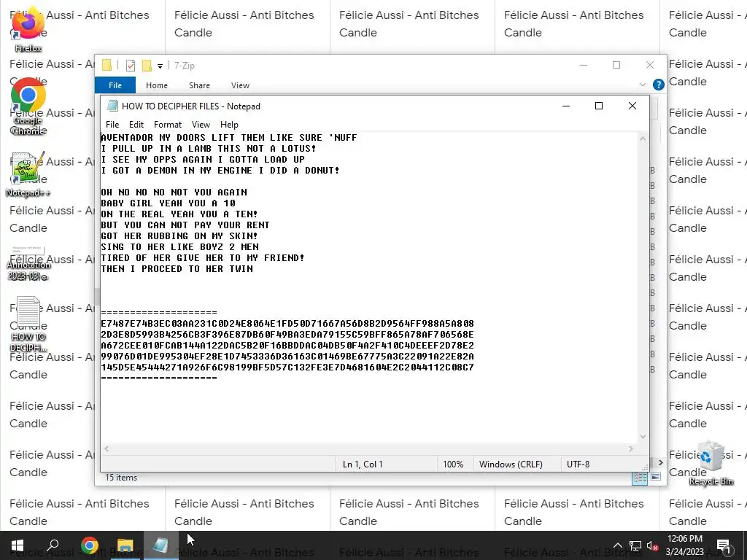This screenshot has width=747, height=560.
Task: Open the Recycle Bin on desktop
Action: (x=711, y=463)
